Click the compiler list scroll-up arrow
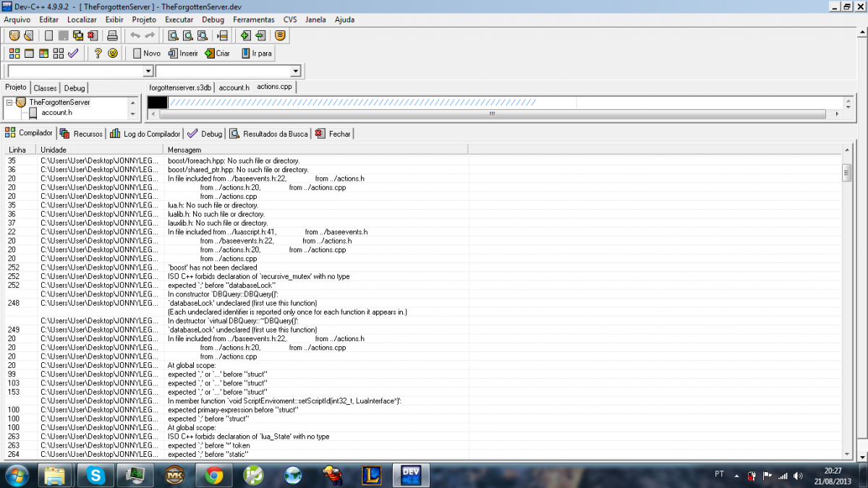868x488 pixels. [847, 149]
